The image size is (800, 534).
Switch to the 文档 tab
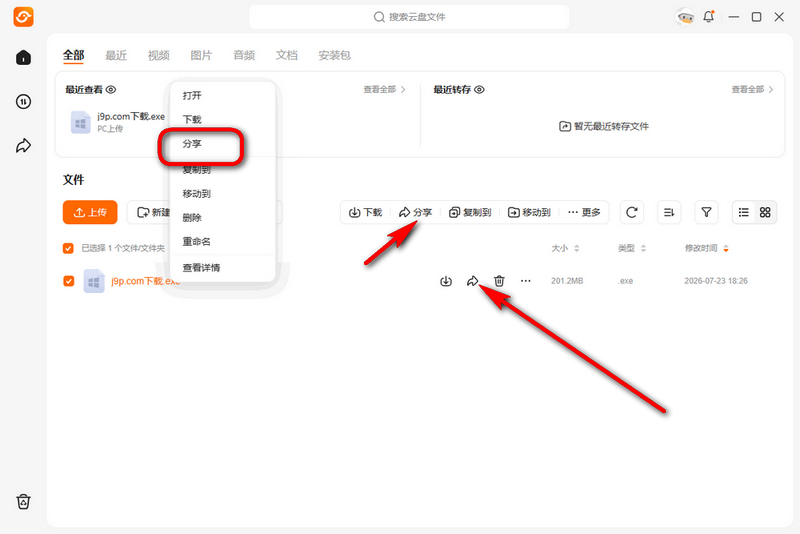pyautogui.click(x=286, y=55)
